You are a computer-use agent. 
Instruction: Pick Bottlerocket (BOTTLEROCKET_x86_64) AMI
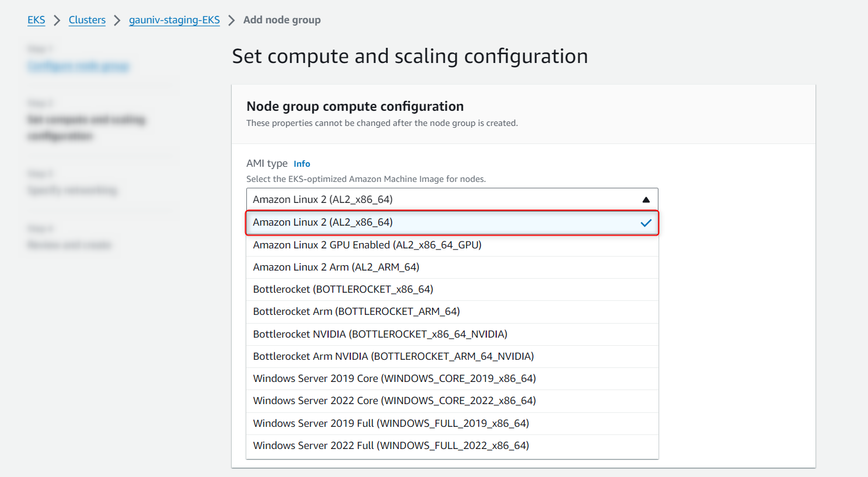pyautogui.click(x=343, y=289)
